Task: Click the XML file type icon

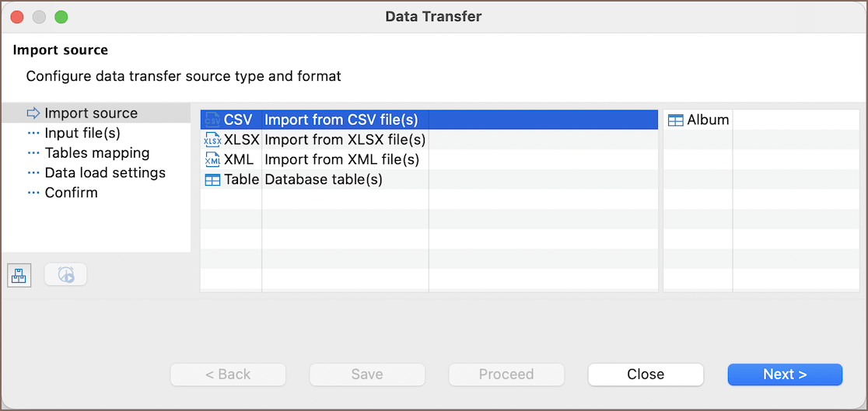Action: pyautogui.click(x=212, y=159)
